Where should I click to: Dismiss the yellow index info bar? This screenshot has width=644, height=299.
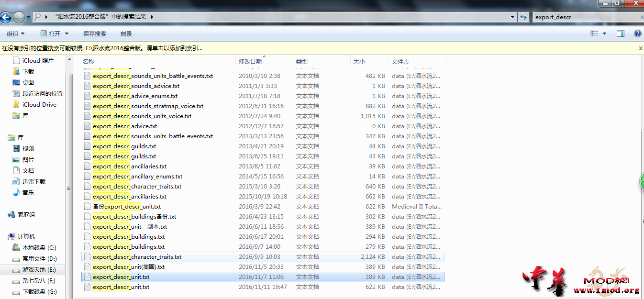click(x=641, y=48)
